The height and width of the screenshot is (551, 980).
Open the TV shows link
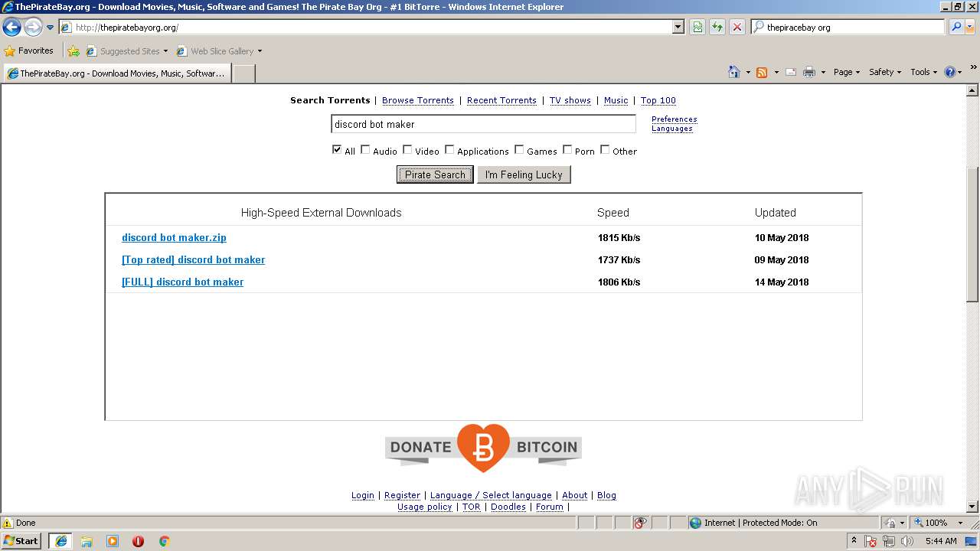click(x=570, y=100)
